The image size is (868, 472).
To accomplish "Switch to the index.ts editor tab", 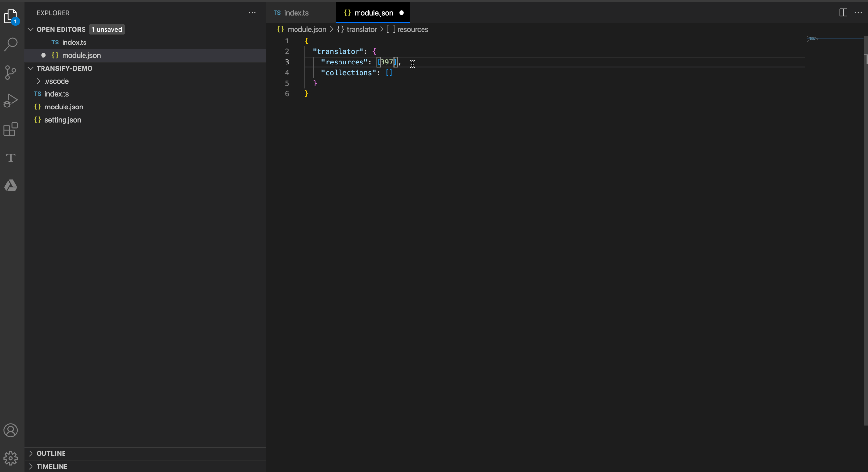I will point(301,13).
